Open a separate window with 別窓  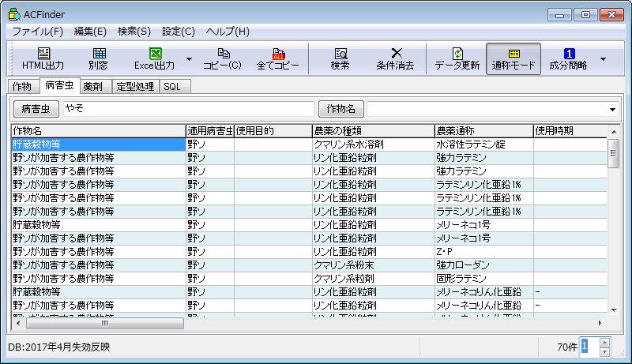pyautogui.click(x=98, y=58)
